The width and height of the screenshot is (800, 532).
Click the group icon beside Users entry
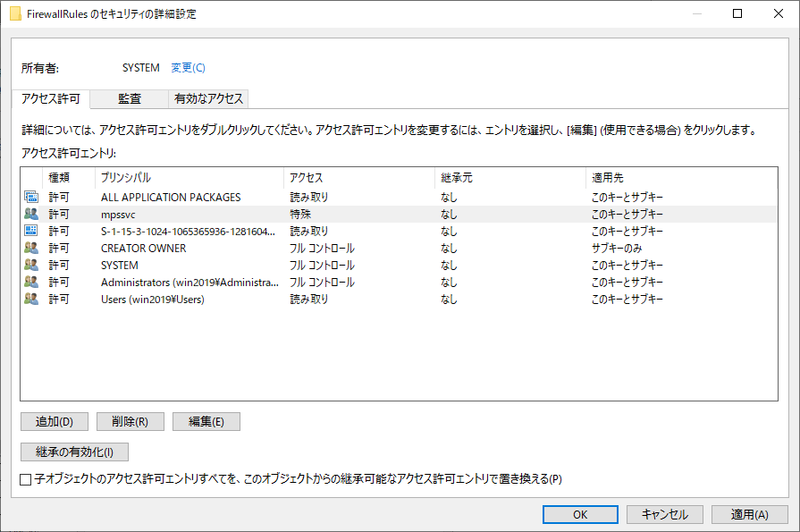[x=31, y=299]
